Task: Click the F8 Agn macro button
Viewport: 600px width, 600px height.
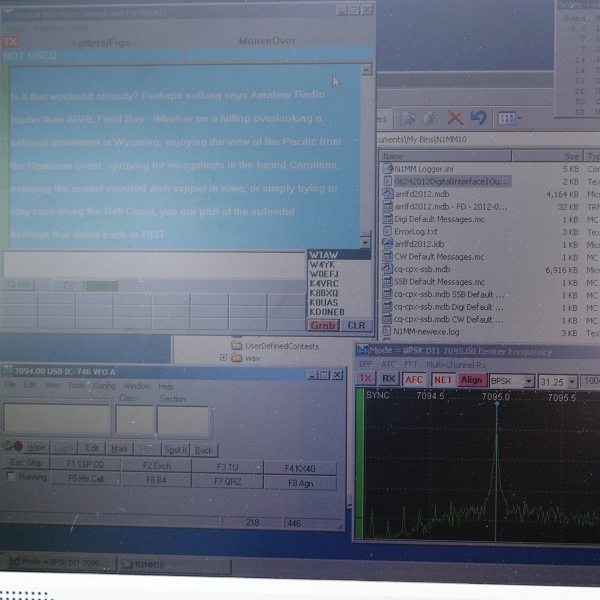Action: click(x=300, y=483)
